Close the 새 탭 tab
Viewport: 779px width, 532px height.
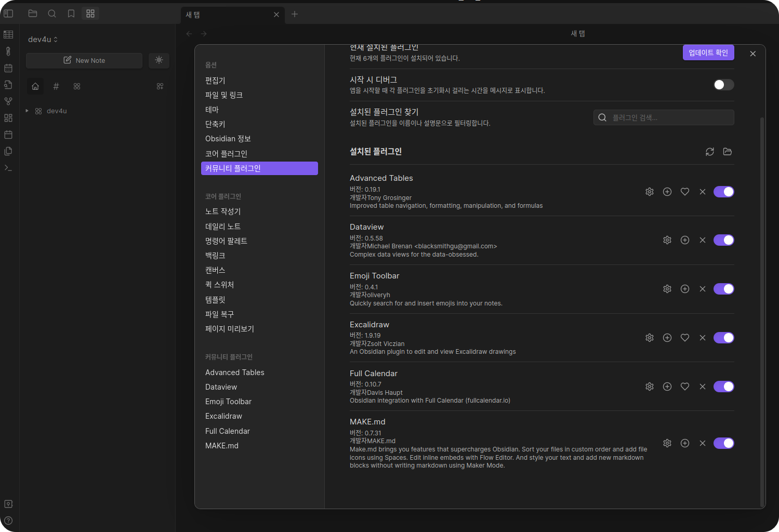tap(276, 15)
